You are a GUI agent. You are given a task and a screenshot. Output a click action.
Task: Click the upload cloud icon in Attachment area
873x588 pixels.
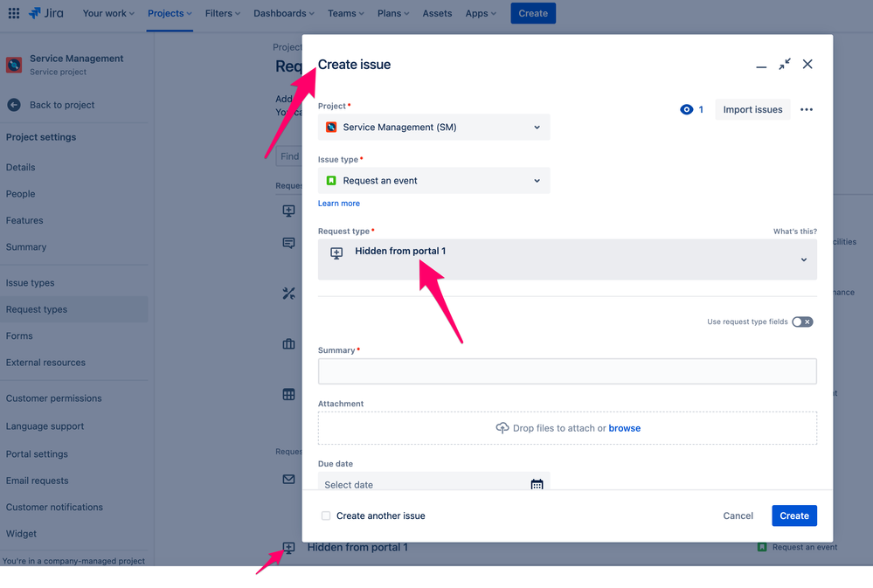[x=502, y=427]
